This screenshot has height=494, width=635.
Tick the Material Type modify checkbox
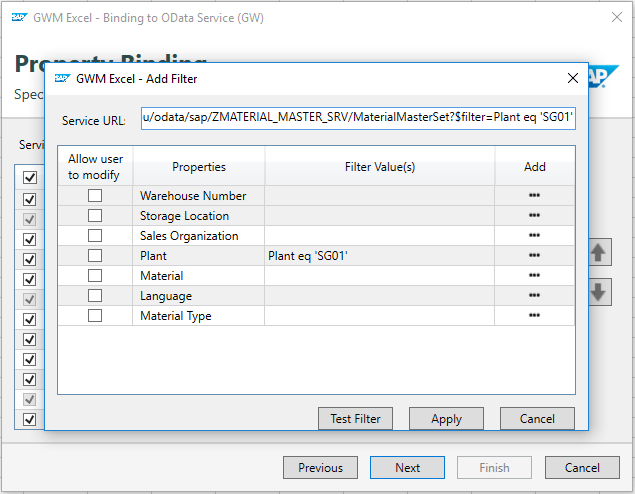pyautogui.click(x=95, y=316)
